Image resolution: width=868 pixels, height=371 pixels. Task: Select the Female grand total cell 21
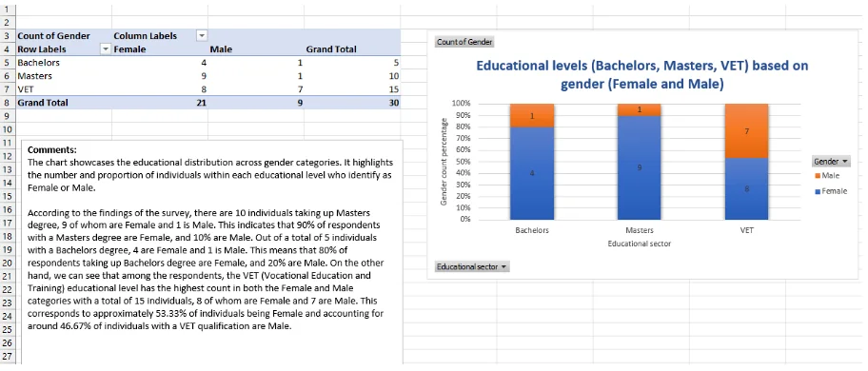click(x=160, y=103)
